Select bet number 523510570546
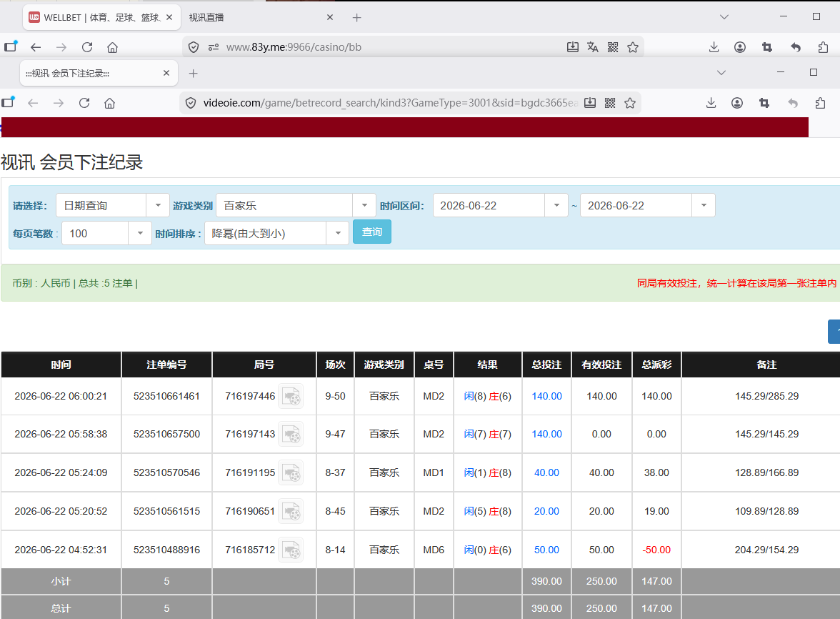Image resolution: width=840 pixels, height=619 pixels. (166, 472)
